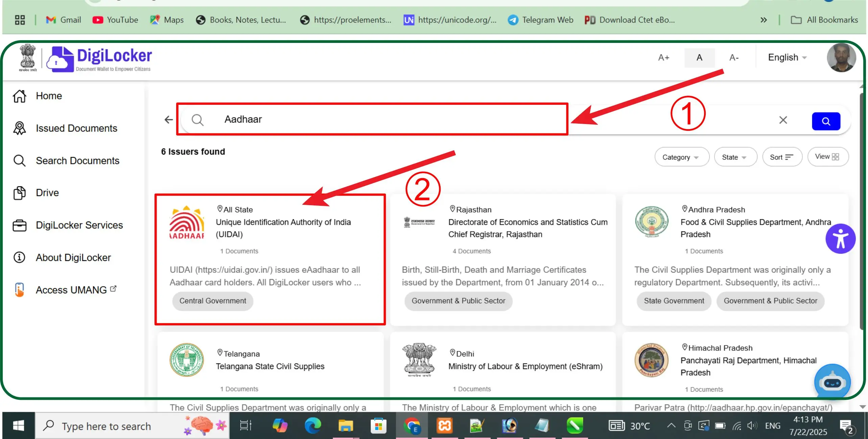Open Issued Documents in sidebar
Screen dimensions: 868x439
coord(65,128)
